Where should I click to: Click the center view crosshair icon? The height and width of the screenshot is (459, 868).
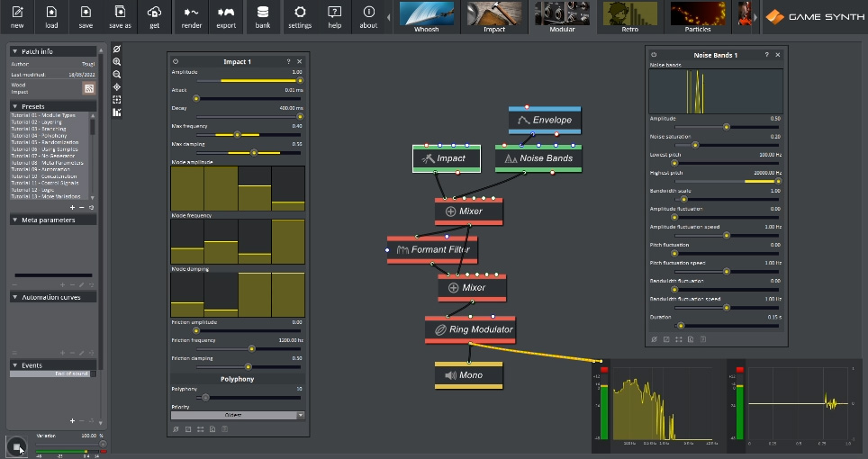tap(117, 87)
